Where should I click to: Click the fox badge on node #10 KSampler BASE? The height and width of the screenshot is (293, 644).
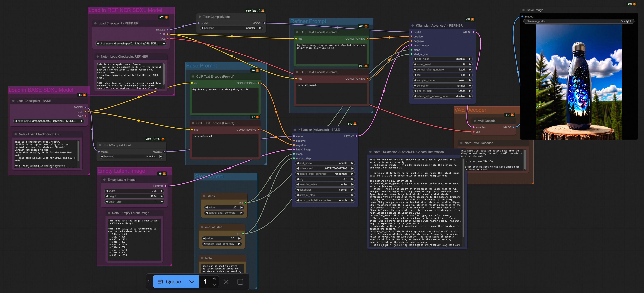click(355, 124)
